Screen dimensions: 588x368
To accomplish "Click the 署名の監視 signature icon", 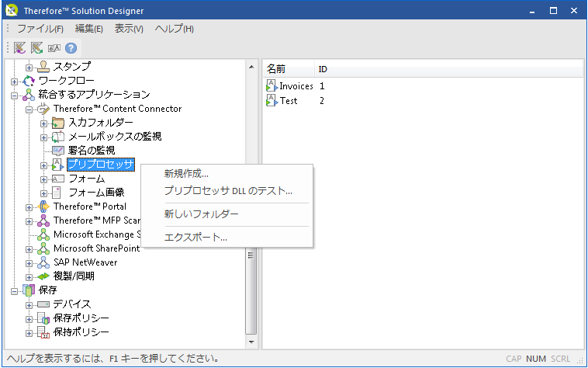I will [57, 151].
